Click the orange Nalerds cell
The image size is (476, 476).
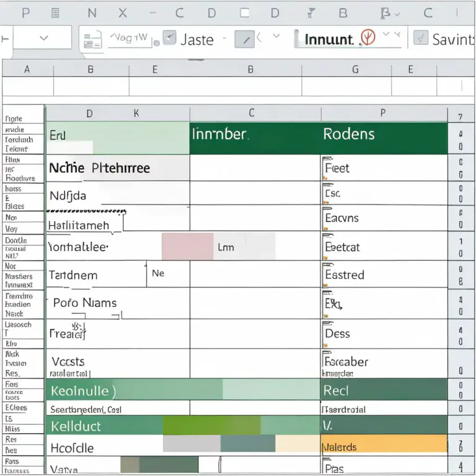coord(384,444)
